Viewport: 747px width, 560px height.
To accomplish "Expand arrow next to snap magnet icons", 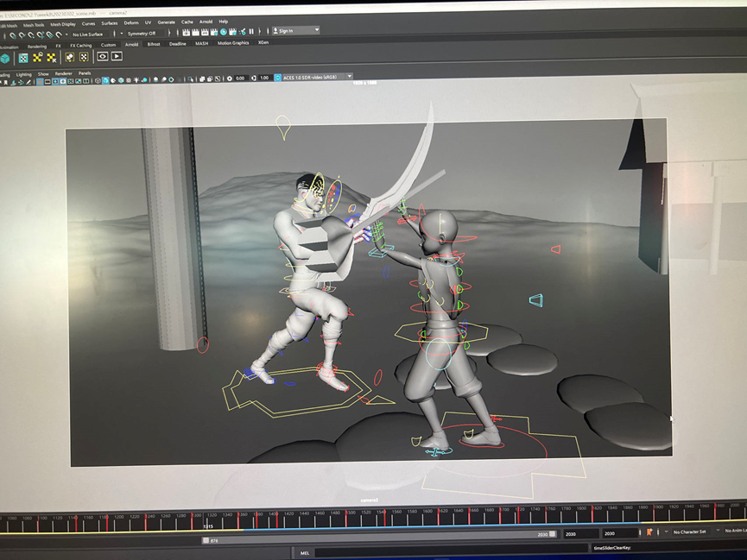I will tap(66, 35).
